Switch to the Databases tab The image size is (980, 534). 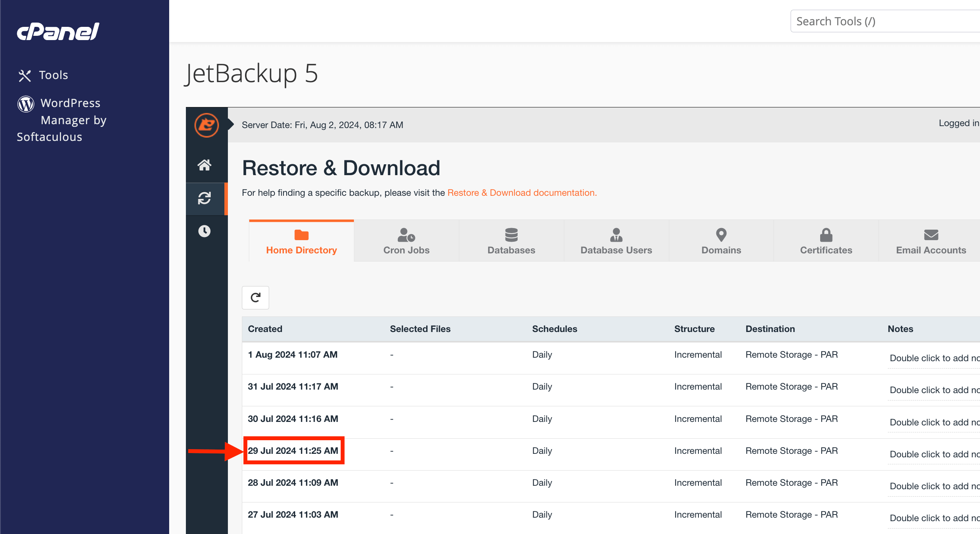pos(511,241)
